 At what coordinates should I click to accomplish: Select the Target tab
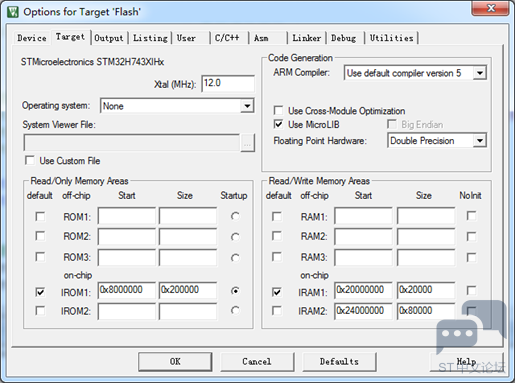click(70, 37)
